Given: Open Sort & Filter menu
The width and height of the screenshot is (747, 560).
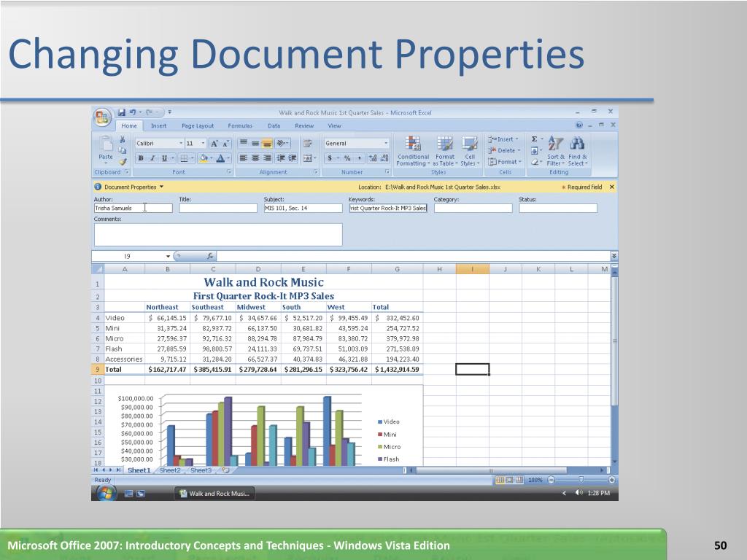Looking at the screenshot, I should click(x=555, y=150).
